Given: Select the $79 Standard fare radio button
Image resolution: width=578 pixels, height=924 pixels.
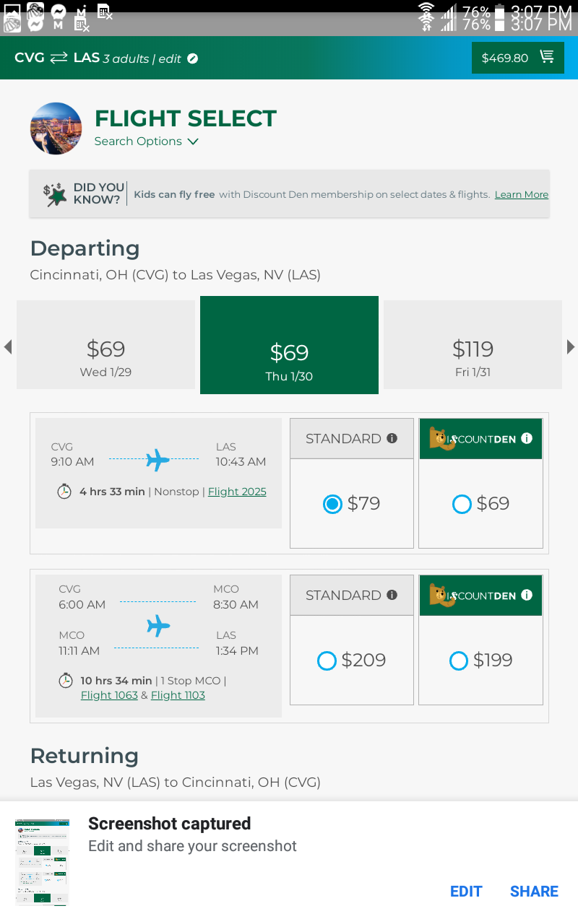Looking at the screenshot, I should (x=332, y=504).
